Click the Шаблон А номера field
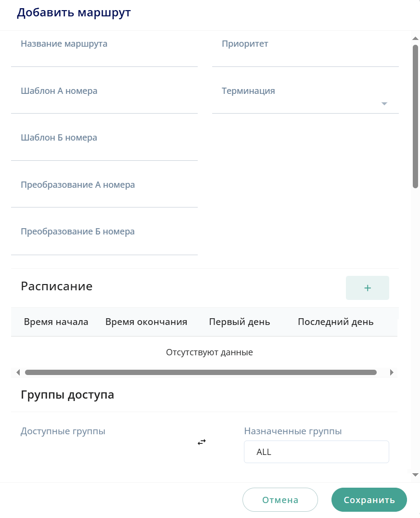420x518 pixels. pos(104,103)
